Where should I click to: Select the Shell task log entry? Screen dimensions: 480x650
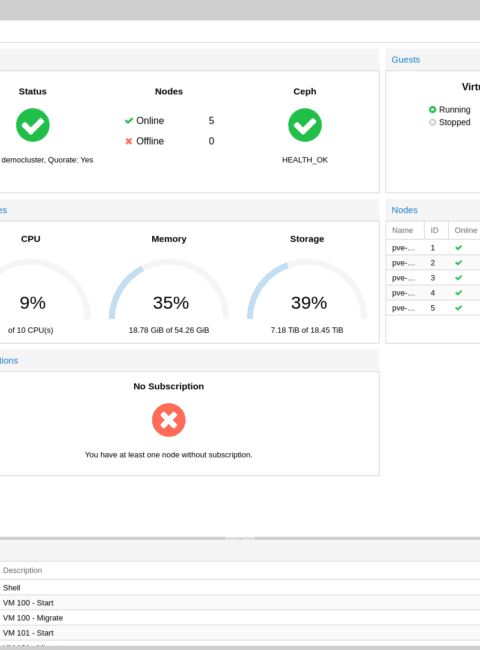pyautogui.click(x=240, y=588)
